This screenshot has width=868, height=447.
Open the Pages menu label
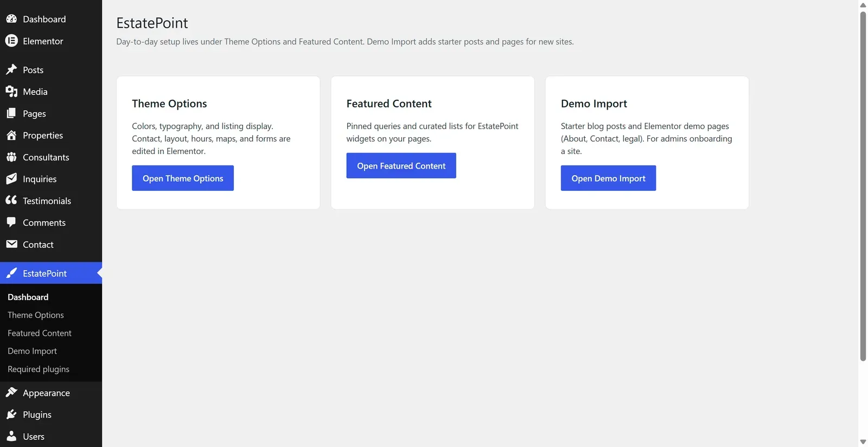pyautogui.click(x=34, y=113)
